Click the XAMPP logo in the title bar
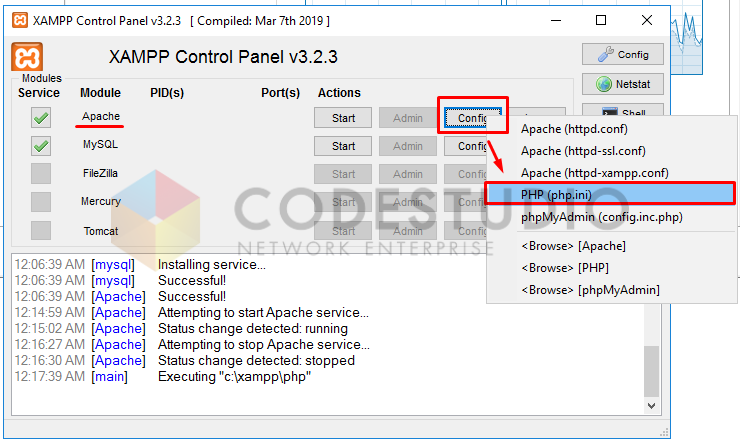 [19, 21]
